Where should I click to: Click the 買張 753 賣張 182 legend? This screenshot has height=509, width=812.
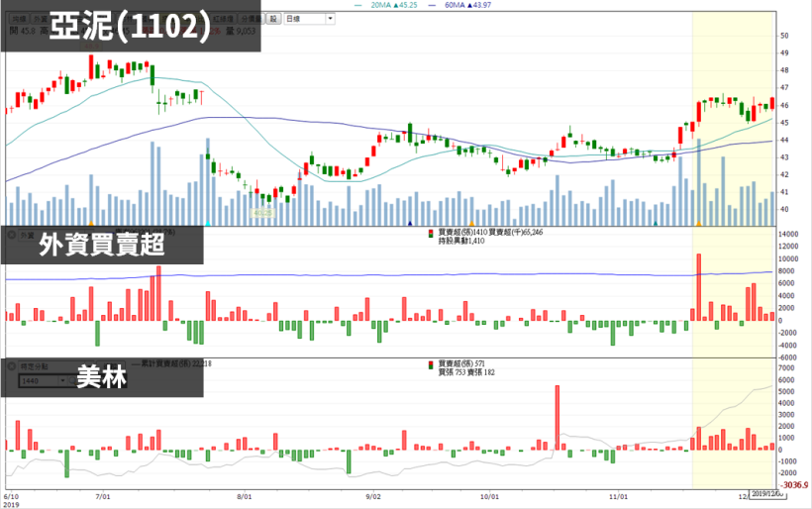point(466,372)
